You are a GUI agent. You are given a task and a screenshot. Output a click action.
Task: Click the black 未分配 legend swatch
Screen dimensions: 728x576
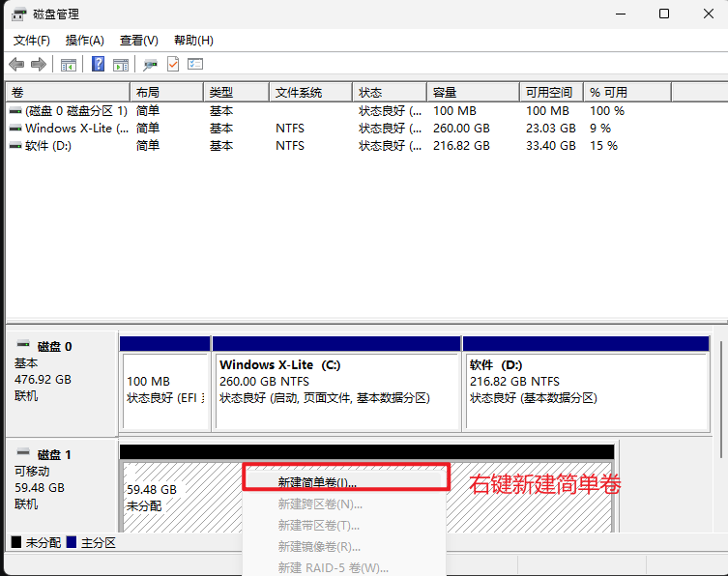click(x=16, y=542)
